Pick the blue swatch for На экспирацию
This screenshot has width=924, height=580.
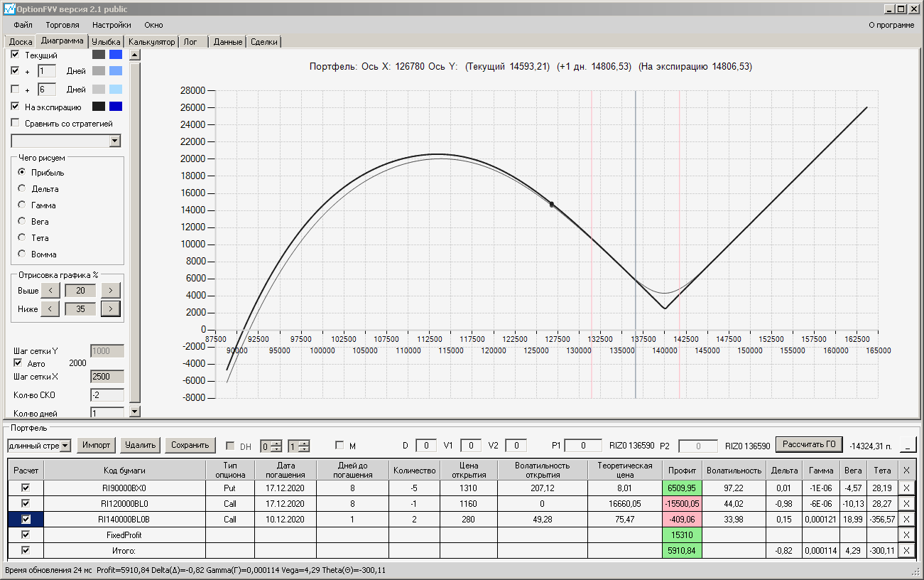(116, 107)
